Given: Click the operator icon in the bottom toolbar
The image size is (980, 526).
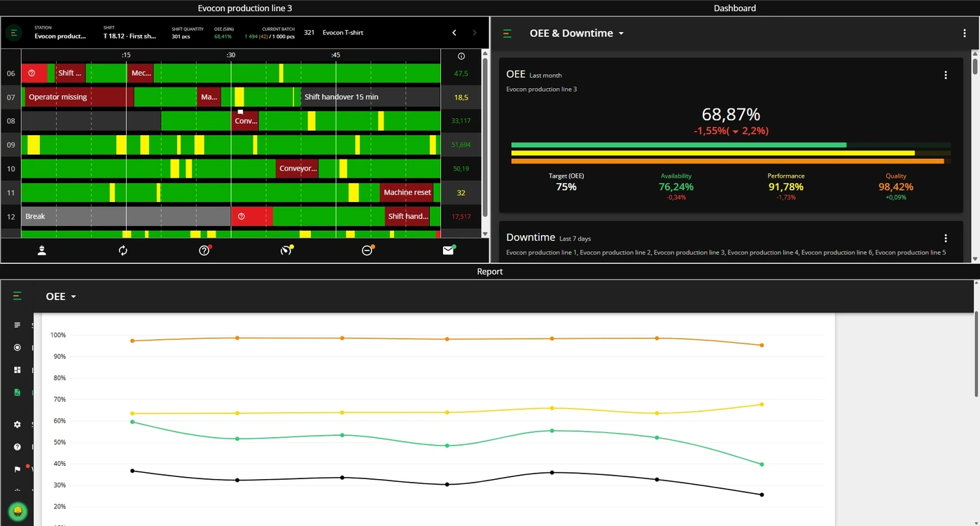Looking at the screenshot, I should [x=42, y=250].
